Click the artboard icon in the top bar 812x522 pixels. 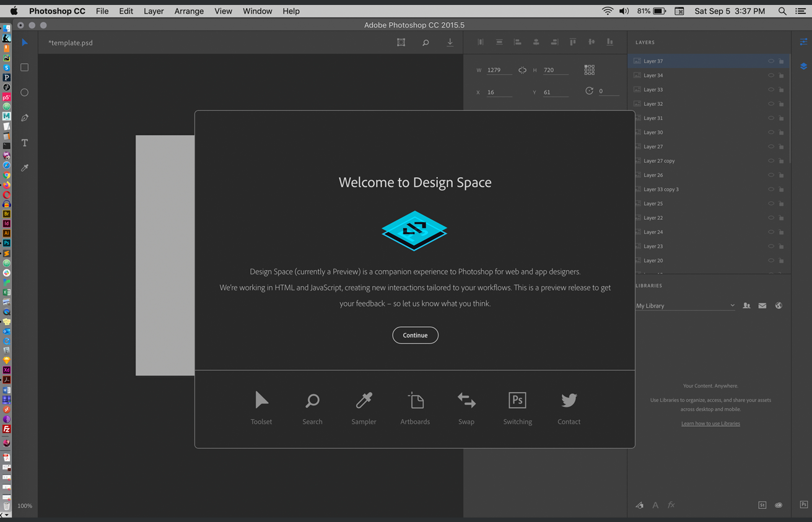[401, 42]
